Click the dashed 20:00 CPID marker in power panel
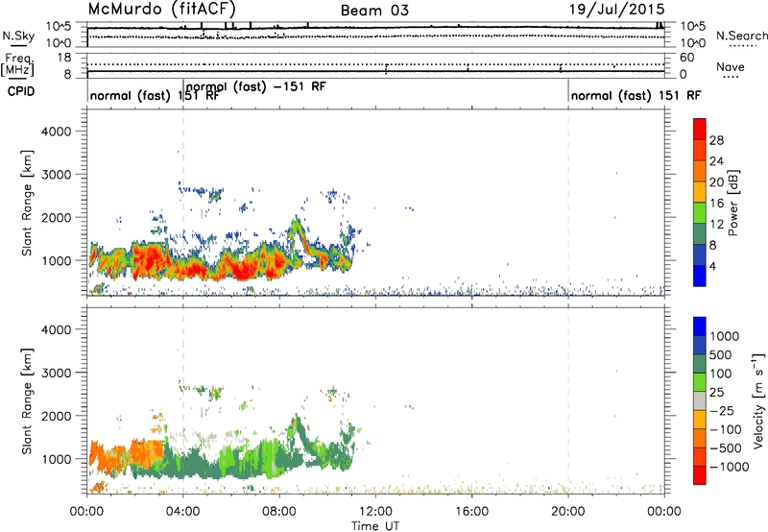Viewport: 768px width, 532px height. [x=568, y=203]
